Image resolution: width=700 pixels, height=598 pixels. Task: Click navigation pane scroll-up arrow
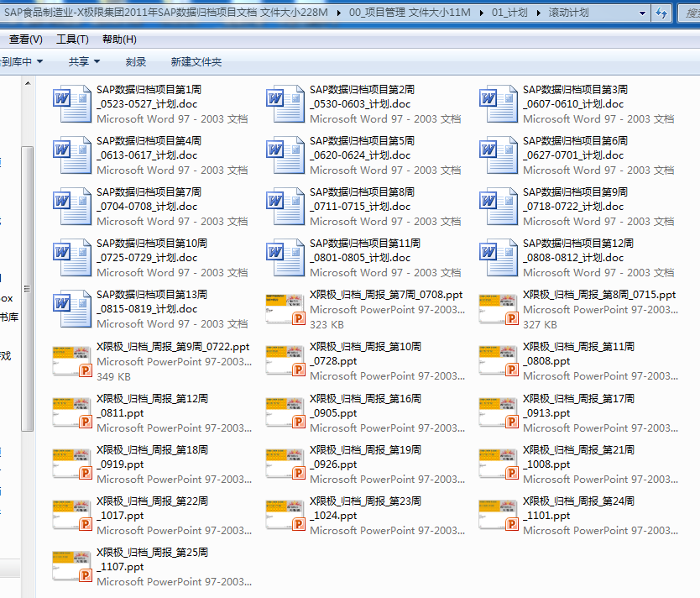coord(28,83)
